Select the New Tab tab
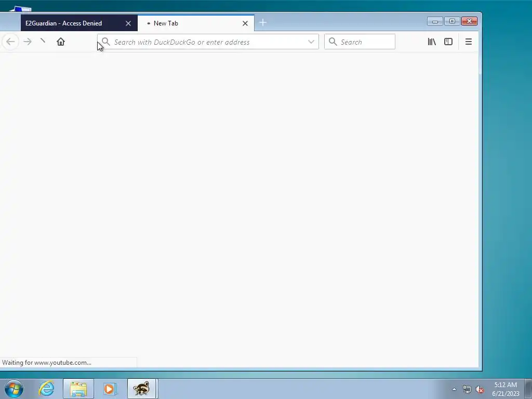This screenshot has width=532, height=399. (196, 23)
